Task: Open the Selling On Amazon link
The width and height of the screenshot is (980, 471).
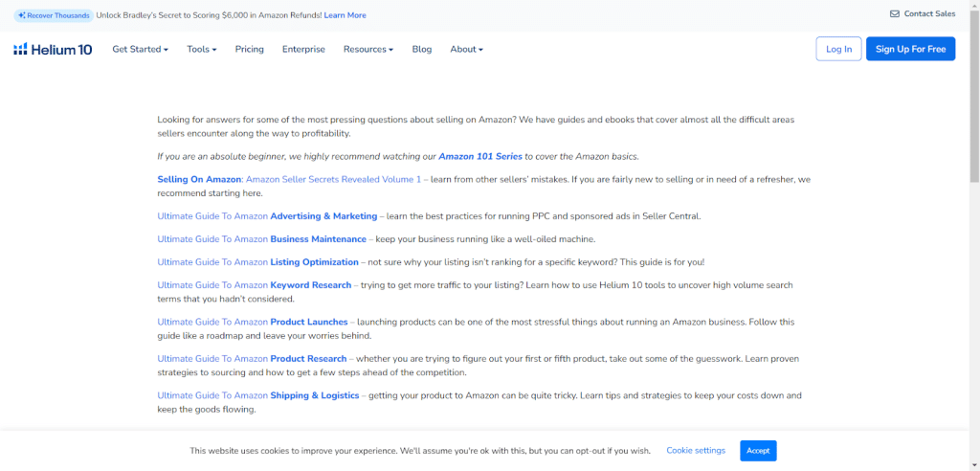Action: click(x=199, y=180)
